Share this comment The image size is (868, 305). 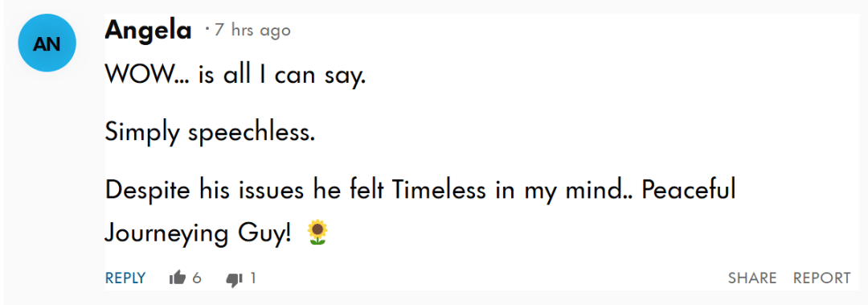pos(751,278)
